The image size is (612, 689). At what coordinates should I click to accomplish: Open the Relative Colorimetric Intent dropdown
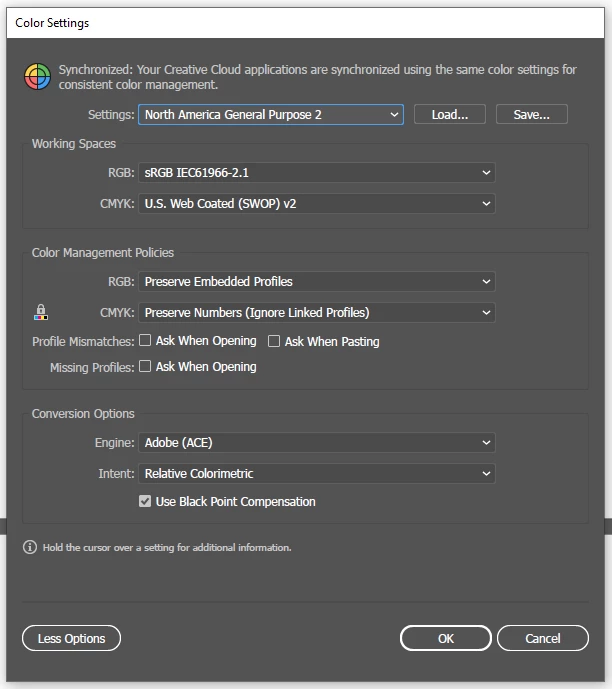(x=317, y=473)
